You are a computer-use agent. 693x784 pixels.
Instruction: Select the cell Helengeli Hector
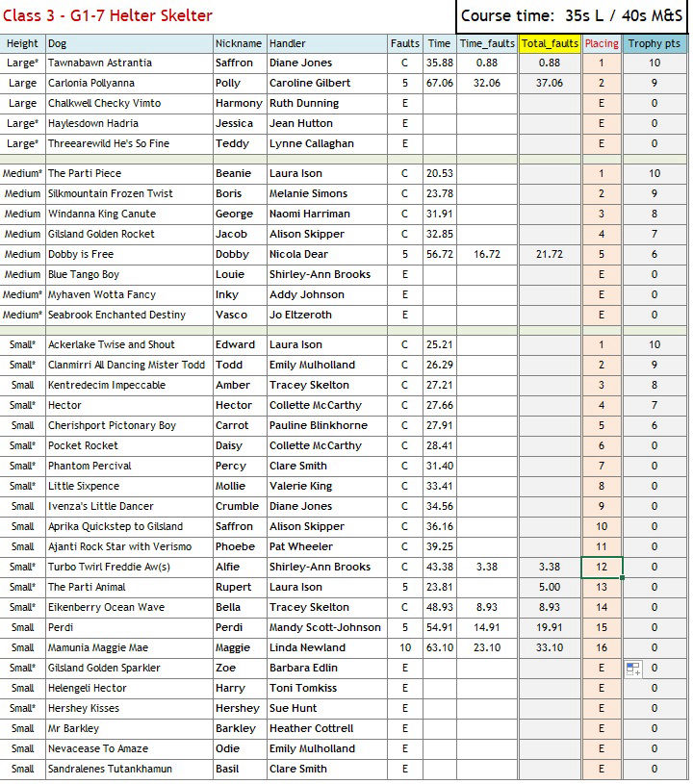pyautogui.click(x=129, y=688)
